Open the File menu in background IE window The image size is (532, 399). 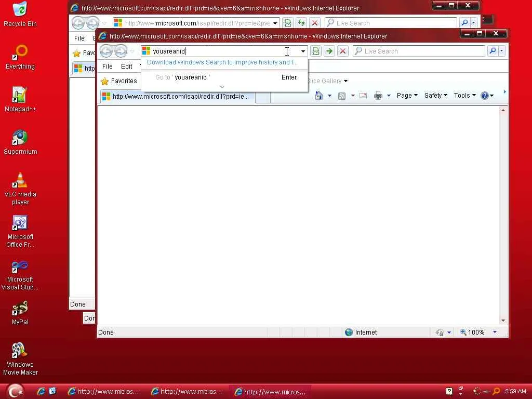tap(79, 38)
